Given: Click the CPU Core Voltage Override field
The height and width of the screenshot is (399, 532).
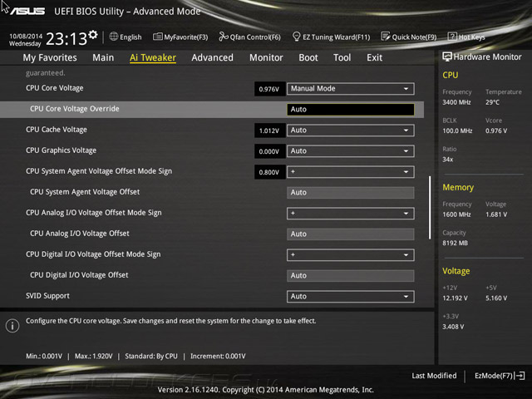Looking at the screenshot, I should 351,109.
